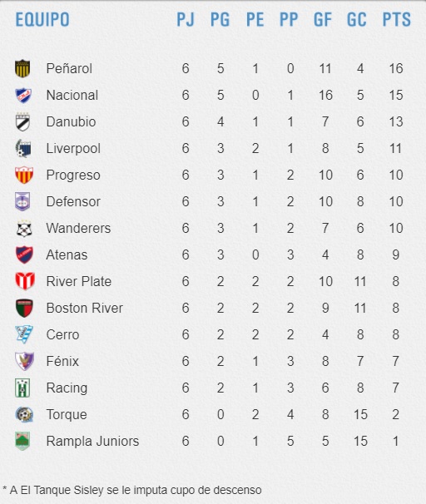
Task: Click the Wanderers club crest
Action: coord(24,229)
